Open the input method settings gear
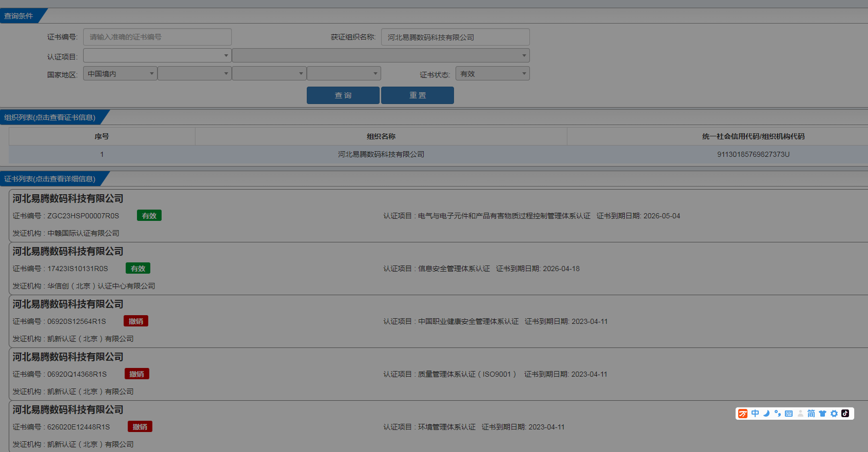Viewport: 868px width, 452px height. (834, 414)
